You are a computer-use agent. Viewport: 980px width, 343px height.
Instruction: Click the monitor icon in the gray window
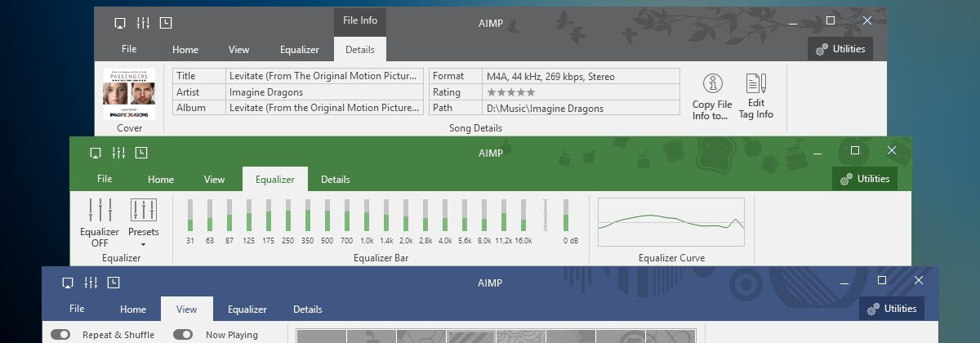(x=121, y=23)
